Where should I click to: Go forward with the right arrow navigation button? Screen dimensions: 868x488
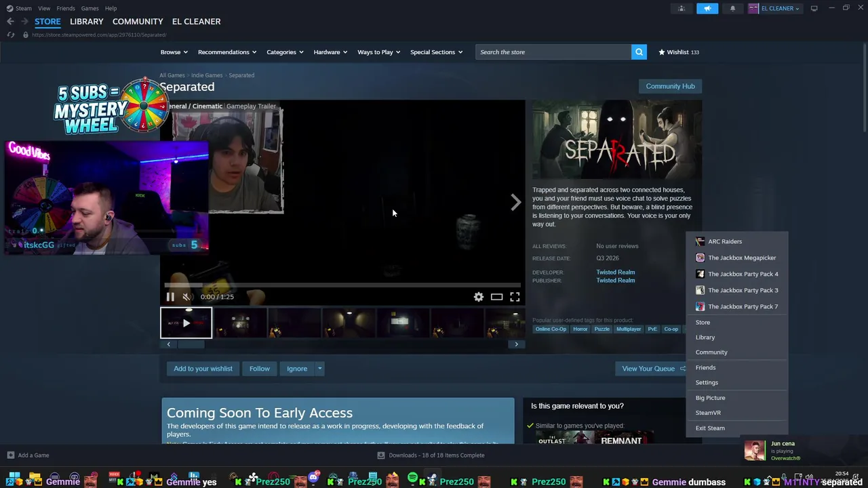pyautogui.click(x=24, y=22)
